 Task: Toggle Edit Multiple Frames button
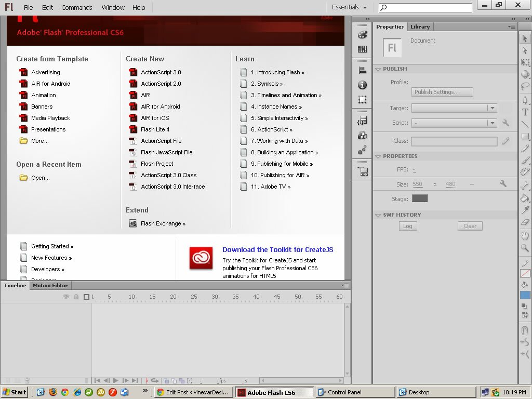click(x=182, y=381)
